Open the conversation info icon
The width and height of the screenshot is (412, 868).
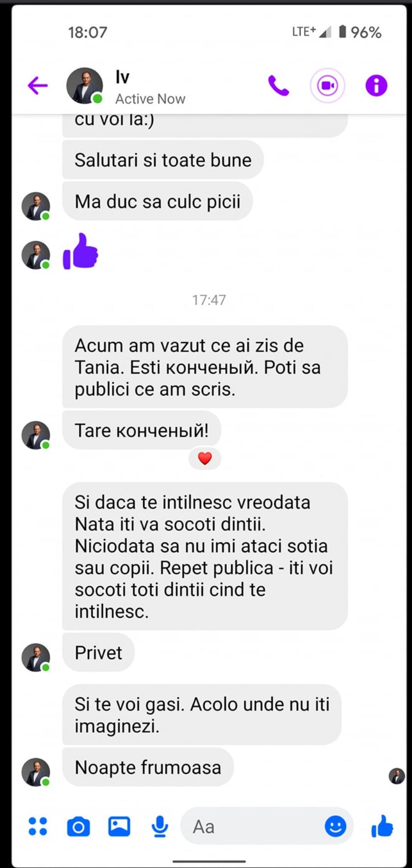[x=376, y=86]
